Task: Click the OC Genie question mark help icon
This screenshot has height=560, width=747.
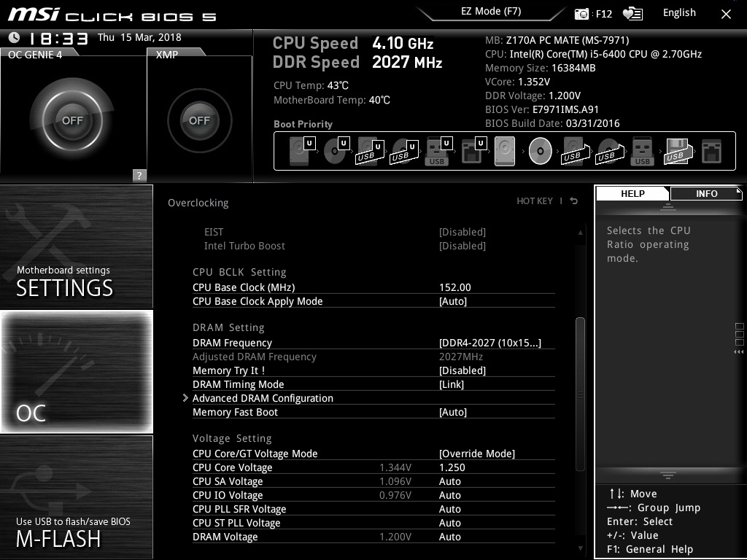Action: point(139,175)
